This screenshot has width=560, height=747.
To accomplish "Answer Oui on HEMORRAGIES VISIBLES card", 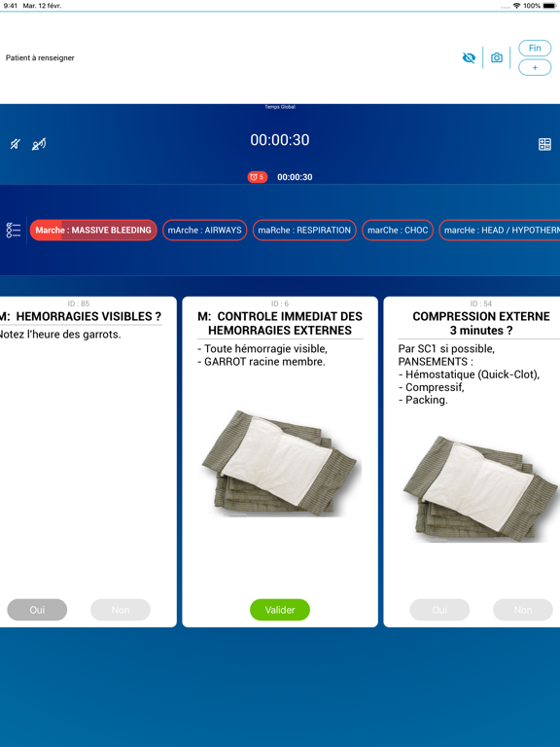I will point(37,610).
